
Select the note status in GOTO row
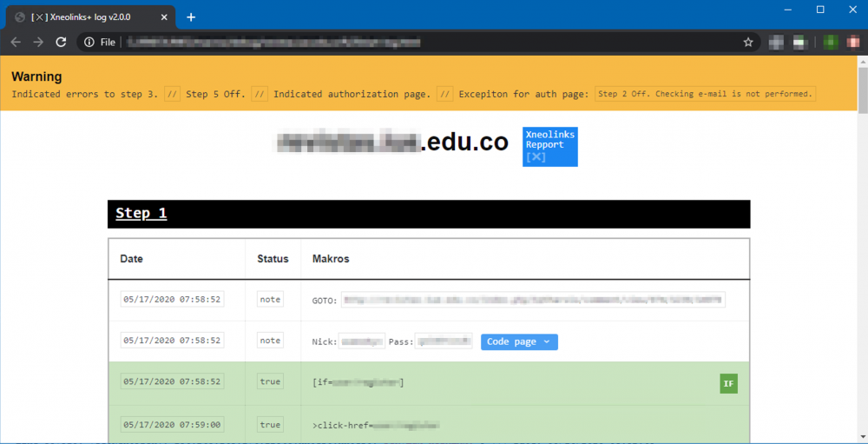[x=270, y=299]
